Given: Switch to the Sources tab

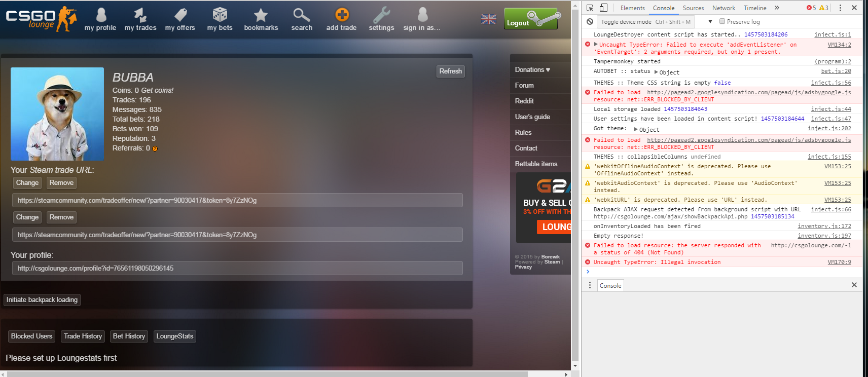Looking at the screenshot, I should (693, 8).
